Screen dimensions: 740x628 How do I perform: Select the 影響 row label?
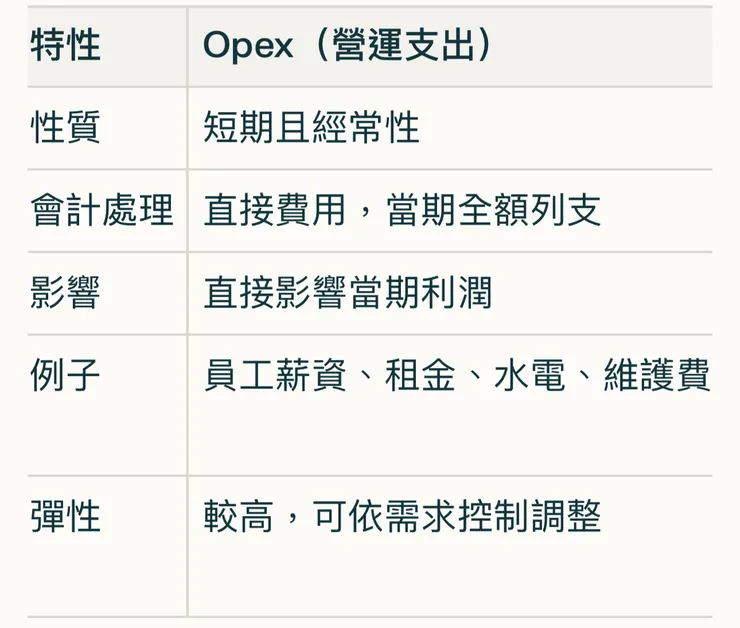pos(66,293)
